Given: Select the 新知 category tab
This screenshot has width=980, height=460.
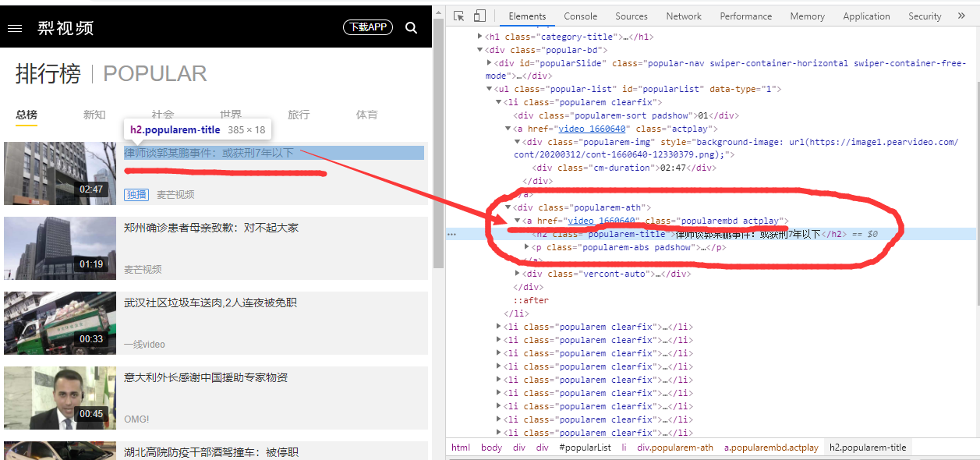Looking at the screenshot, I should (x=94, y=115).
